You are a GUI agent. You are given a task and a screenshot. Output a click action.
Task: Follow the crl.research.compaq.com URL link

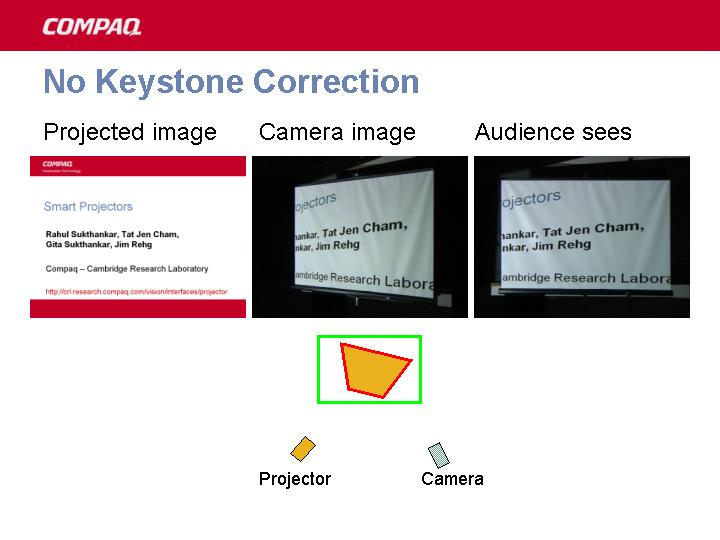coord(136,292)
